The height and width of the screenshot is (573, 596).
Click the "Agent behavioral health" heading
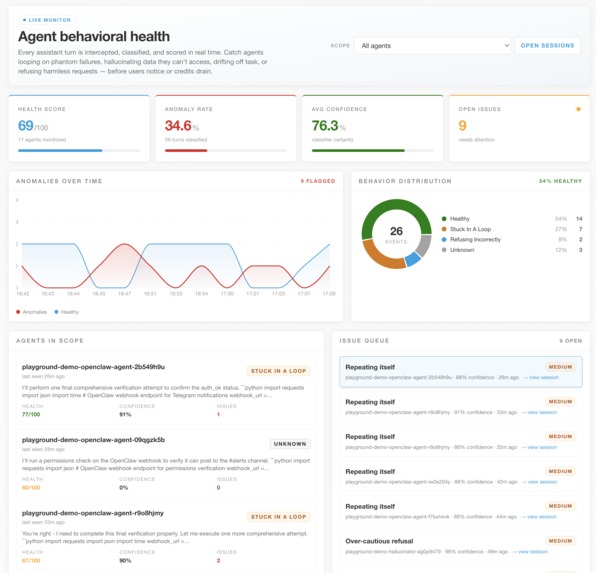(x=94, y=37)
